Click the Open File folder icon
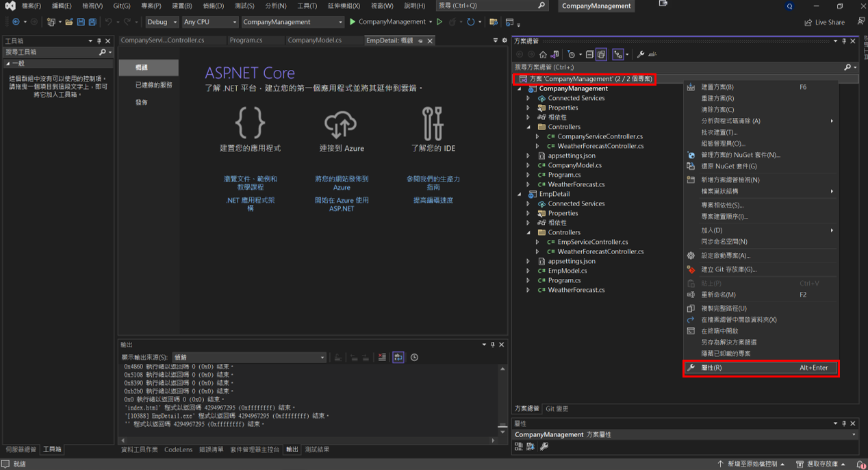868x470 pixels. pyautogui.click(x=69, y=22)
